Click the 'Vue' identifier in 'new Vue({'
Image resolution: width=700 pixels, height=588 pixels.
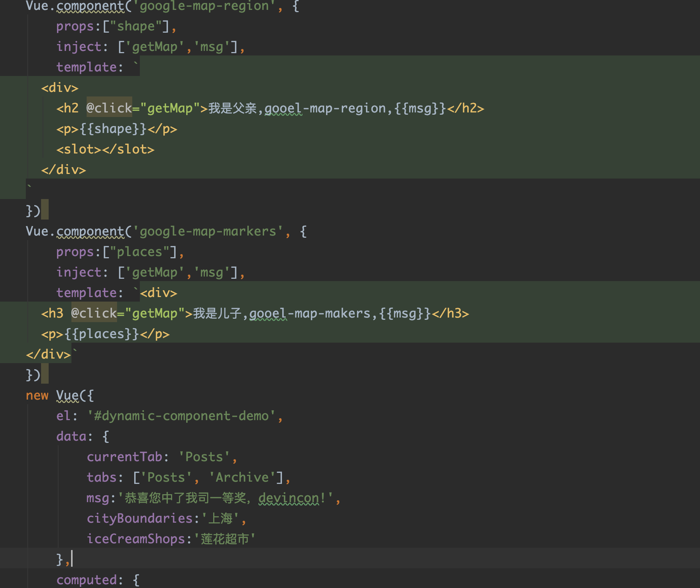[x=67, y=396]
